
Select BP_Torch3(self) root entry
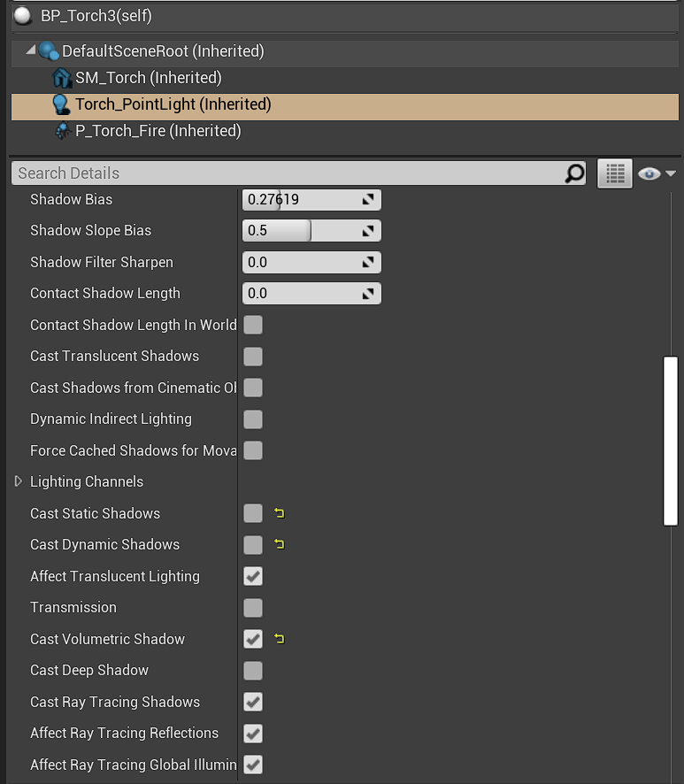pos(94,16)
